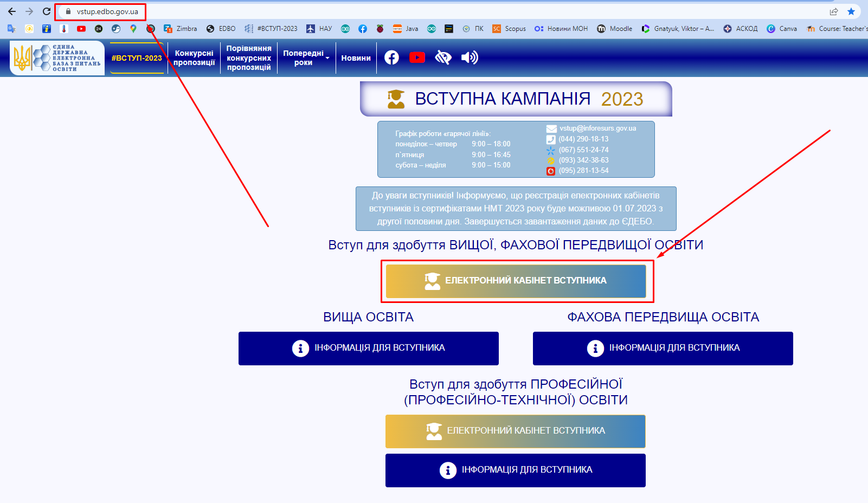Open the Google Translate bookmark icon
868x503 pixels.
point(11,29)
